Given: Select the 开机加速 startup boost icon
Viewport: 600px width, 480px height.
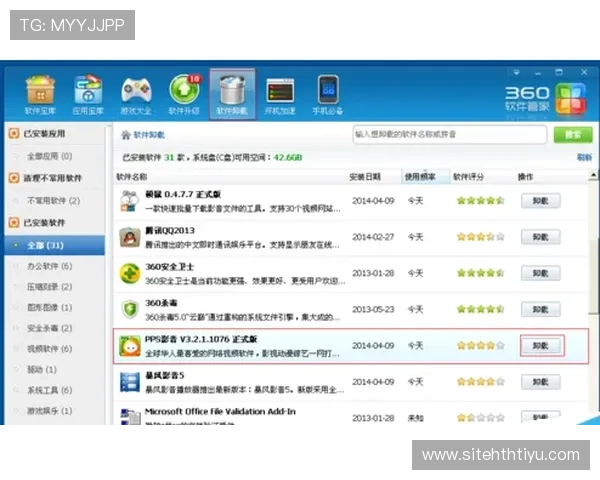Looking at the screenshot, I should pos(280,92).
